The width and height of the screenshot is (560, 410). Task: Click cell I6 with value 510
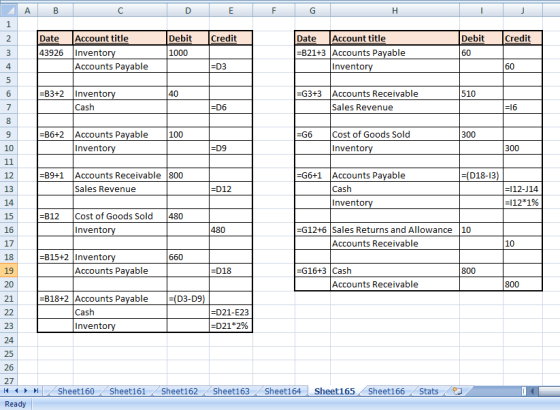click(x=481, y=94)
